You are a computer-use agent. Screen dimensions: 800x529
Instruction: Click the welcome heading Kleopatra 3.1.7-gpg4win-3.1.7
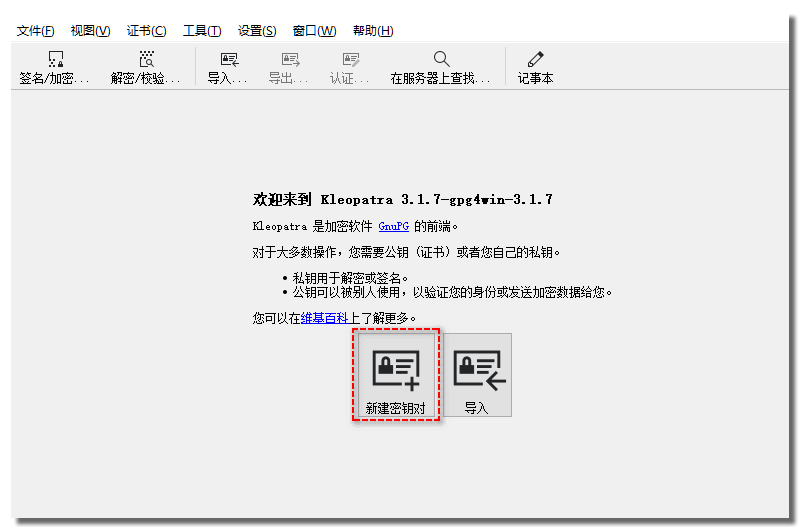click(403, 199)
